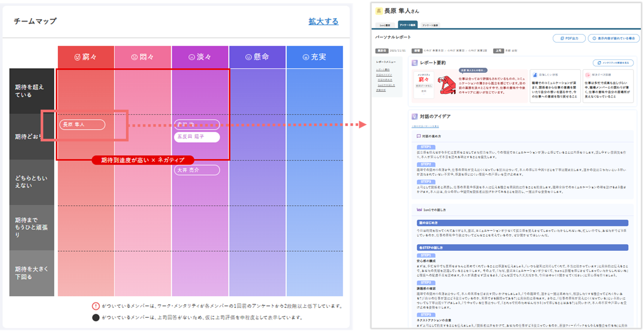Click the 期待を超えている row label

[32, 91]
